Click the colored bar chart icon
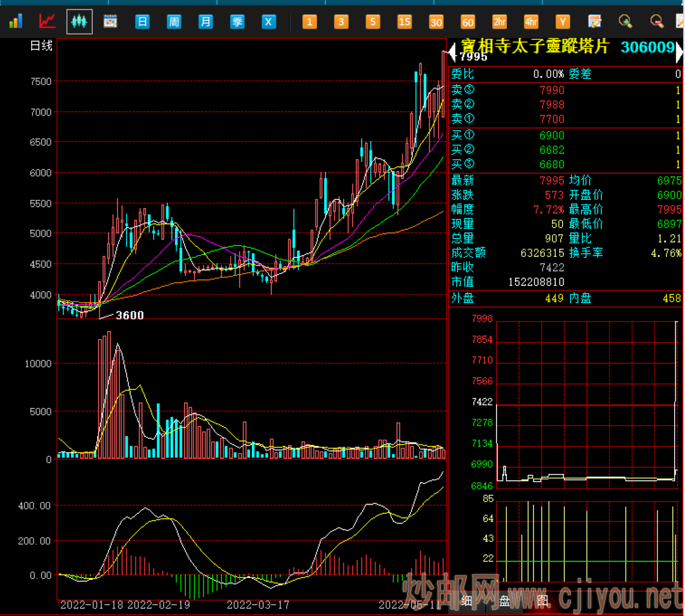 point(15,22)
